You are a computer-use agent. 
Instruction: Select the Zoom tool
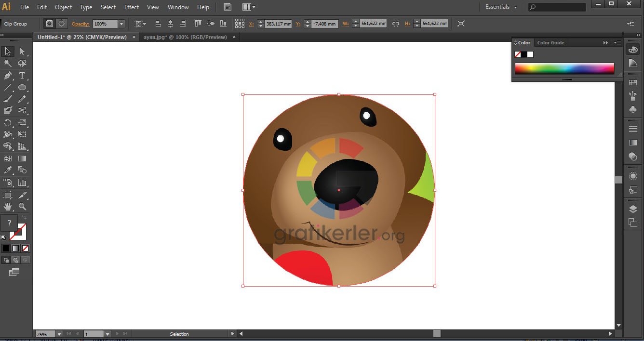tap(22, 207)
